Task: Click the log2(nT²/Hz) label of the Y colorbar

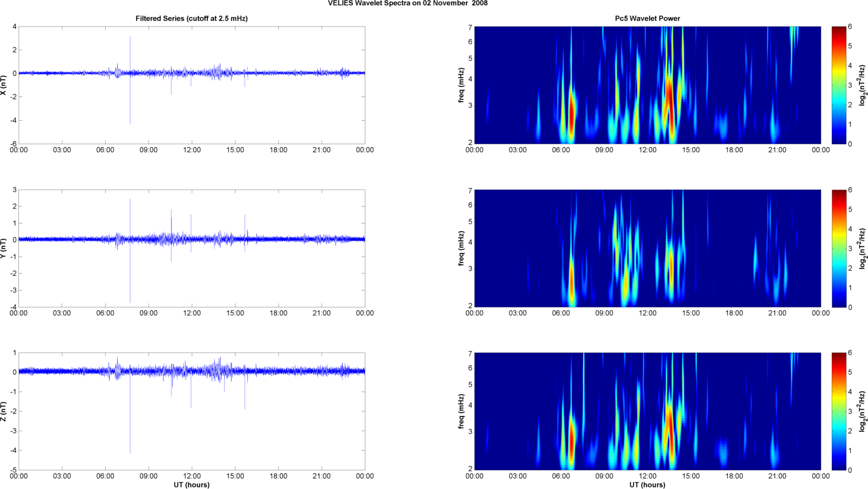Action: (862, 248)
